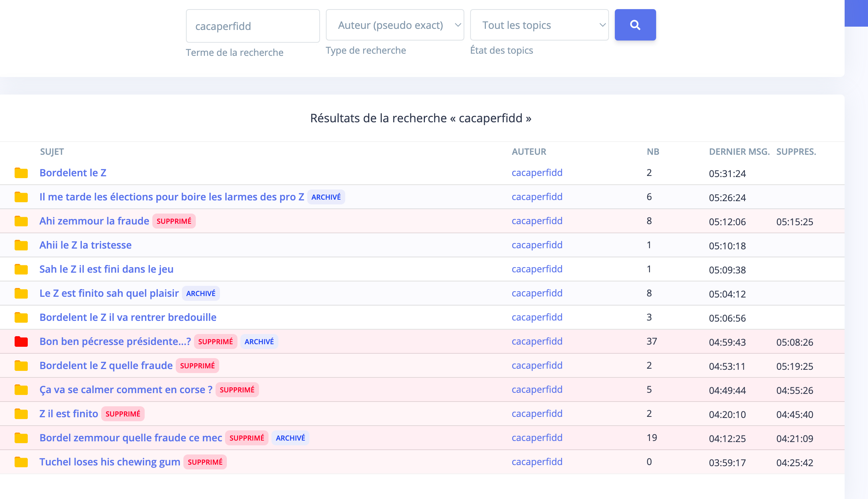The image size is (868, 499).
Task: Click the blue magnifier search button
Action: click(635, 25)
